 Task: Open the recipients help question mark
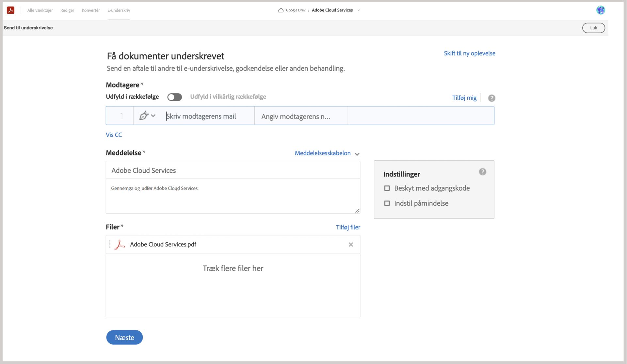click(x=491, y=98)
